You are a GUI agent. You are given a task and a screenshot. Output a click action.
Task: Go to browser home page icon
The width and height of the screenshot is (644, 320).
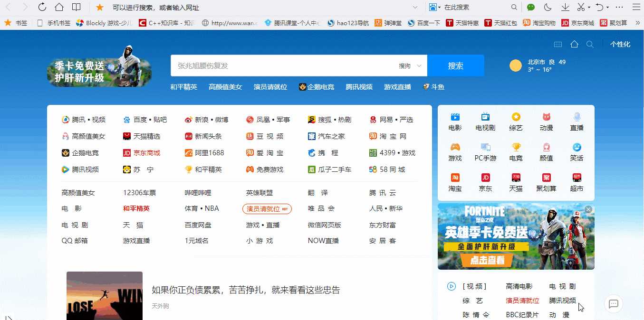(x=59, y=7)
